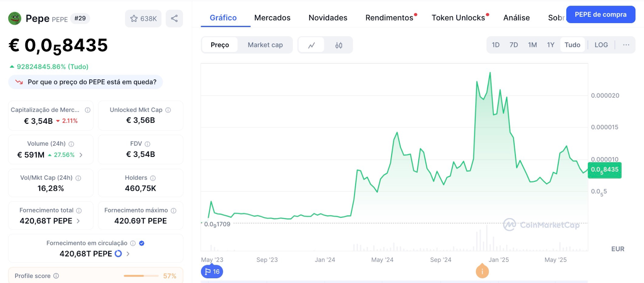Click the downtrend icon in price question
The width and height of the screenshot is (644, 283).
(19, 82)
